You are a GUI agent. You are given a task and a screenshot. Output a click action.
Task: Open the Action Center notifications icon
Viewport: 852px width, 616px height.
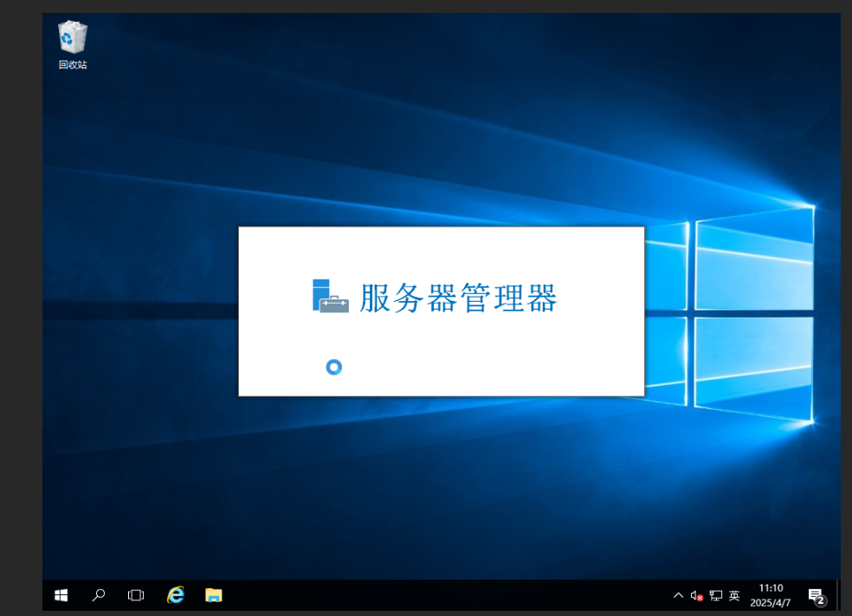(x=816, y=596)
